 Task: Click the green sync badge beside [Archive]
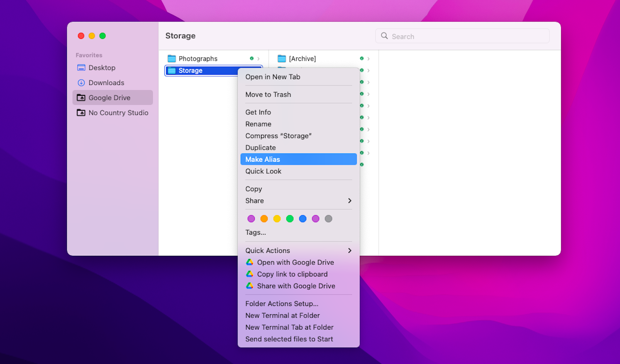coord(362,58)
